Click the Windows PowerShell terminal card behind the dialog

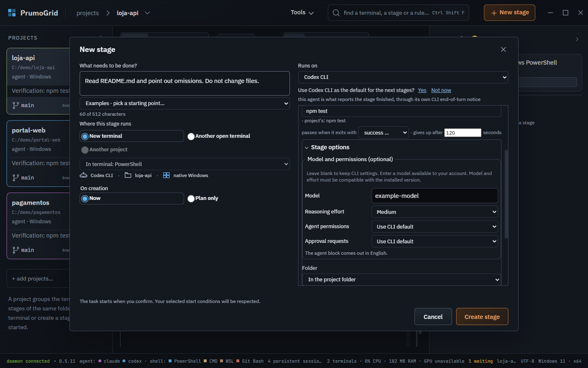(x=550, y=74)
